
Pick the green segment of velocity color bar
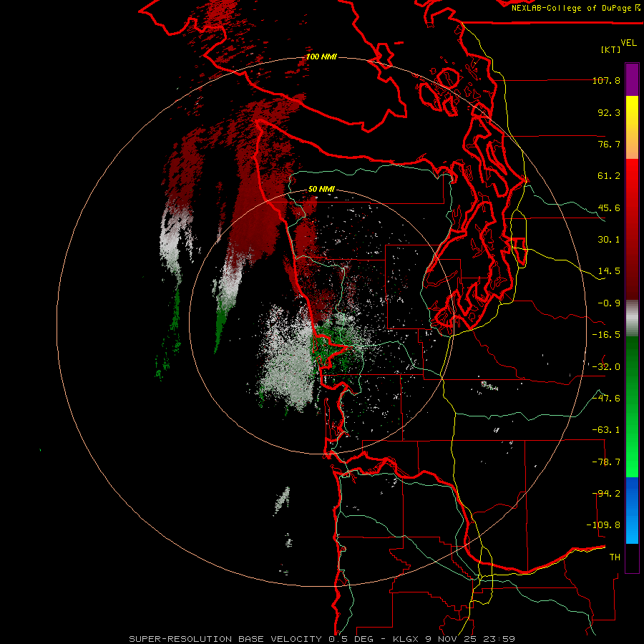[632, 406]
